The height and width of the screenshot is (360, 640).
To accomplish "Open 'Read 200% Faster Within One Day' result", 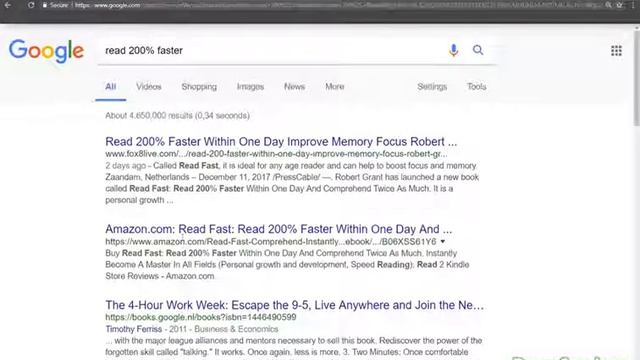I will click(x=281, y=142).
